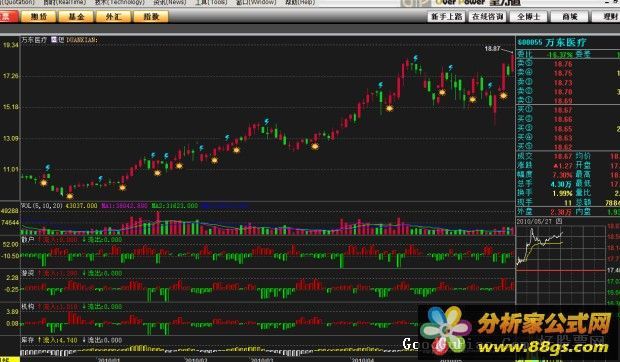The height and width of the screenshot is (362, 620).
Task: Select the 外汇 market tab
Action: coord(113,17)
